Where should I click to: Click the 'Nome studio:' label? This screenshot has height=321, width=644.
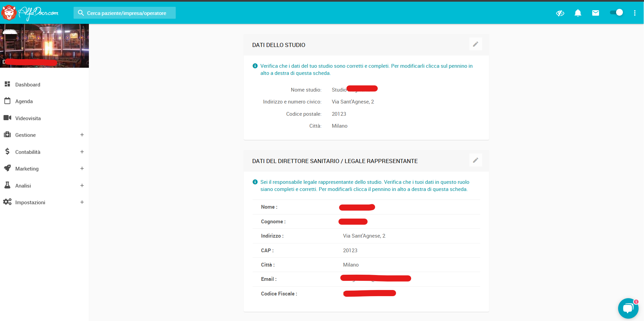click(x=306, y=90)
